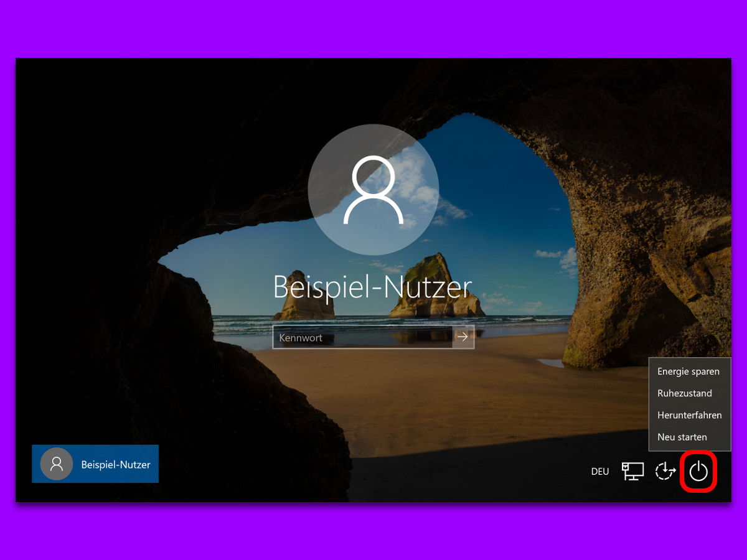Click the network connection icon
Viewport: 747px width, 560px height.
click(x=632, y=471)
